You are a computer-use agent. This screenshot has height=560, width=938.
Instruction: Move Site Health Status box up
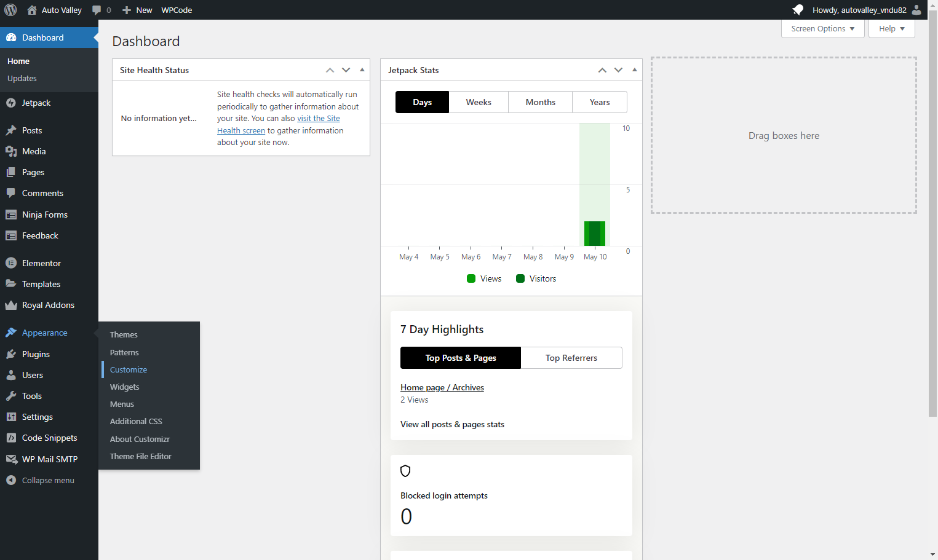pos(330,70)
